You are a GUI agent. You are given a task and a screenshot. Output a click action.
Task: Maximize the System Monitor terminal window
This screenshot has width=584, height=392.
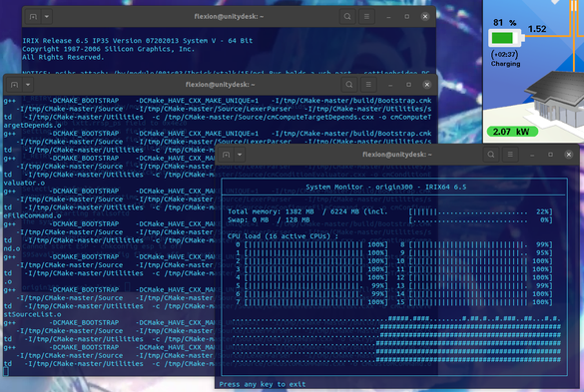pyautogui.click(x=550, y=155)
